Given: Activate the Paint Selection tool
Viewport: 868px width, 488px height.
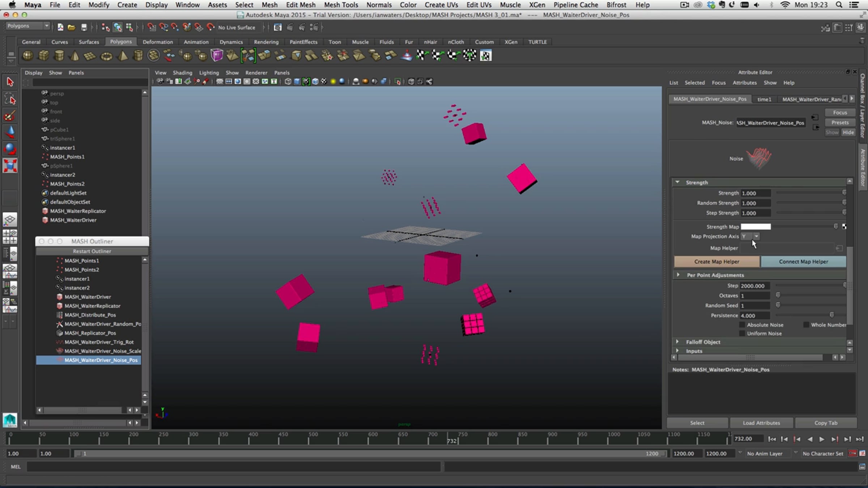Looking at the screenshot, I should (x=10, y=116).
